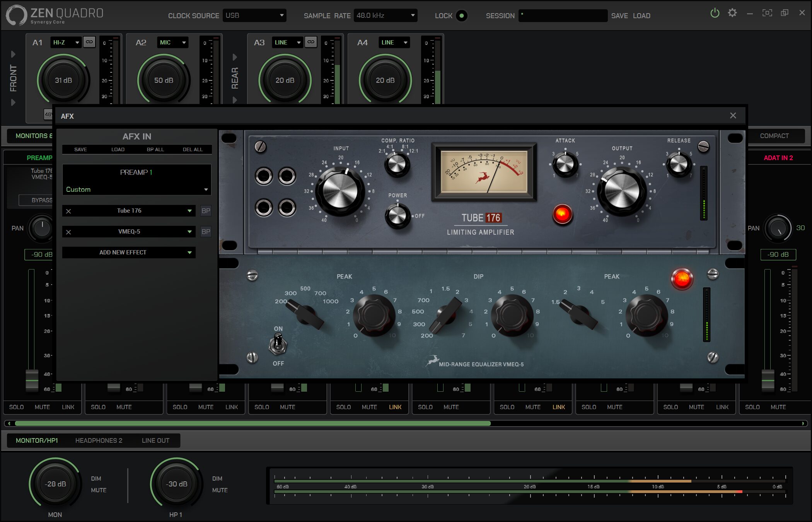Screen dimensions: 812x522
Task: Toggle the 48V phantom power on A1
Action: [48, 114]
